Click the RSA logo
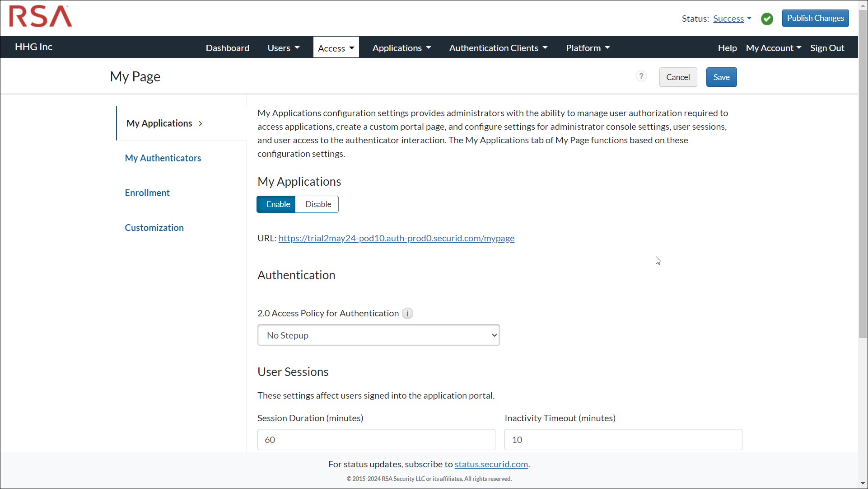Image resolution: width=868 pixels, height=489 pixels. tap(40, 16)
